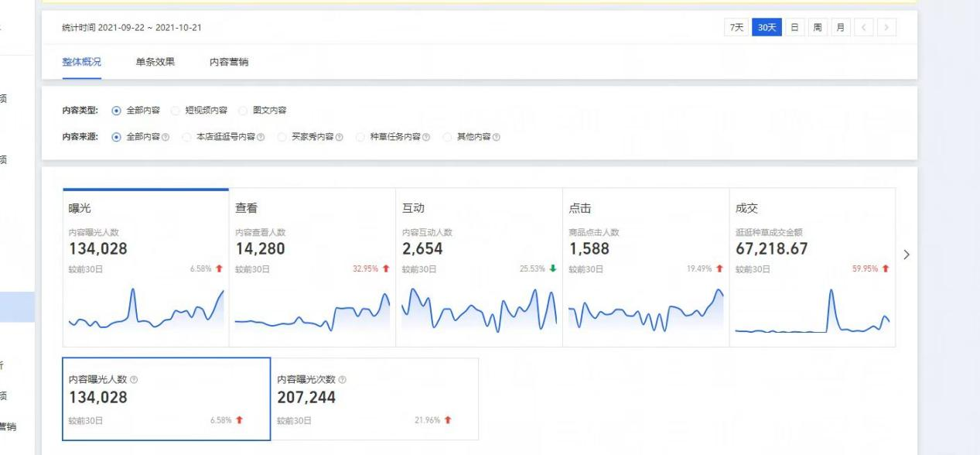Click red up arrow in 点击 card
Screen dimensions: 980x455
tap(719, 269)
